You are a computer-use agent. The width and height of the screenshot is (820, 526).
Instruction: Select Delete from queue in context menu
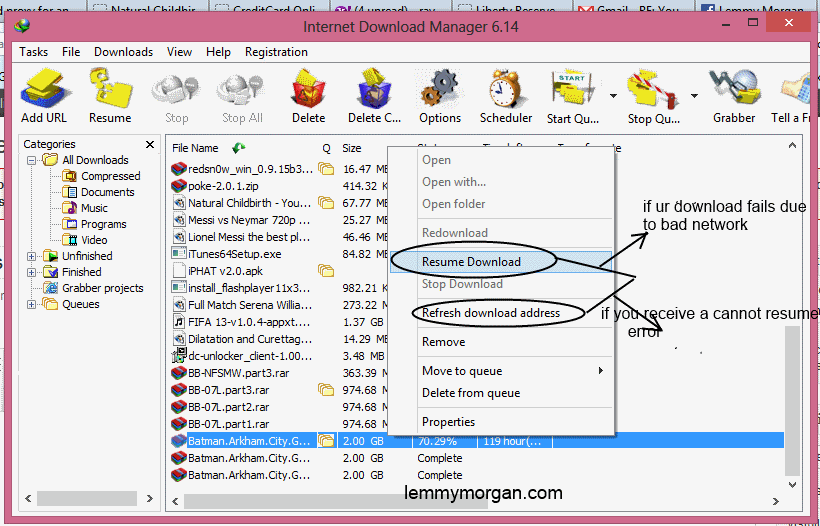501,393
